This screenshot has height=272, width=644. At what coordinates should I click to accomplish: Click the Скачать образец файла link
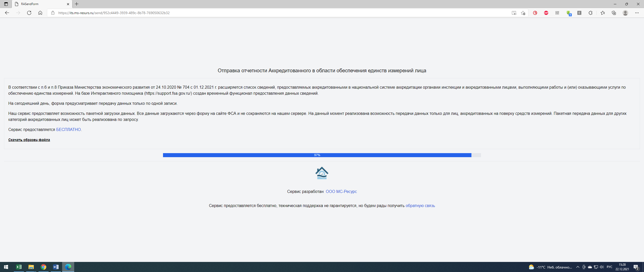coord(29,140)
